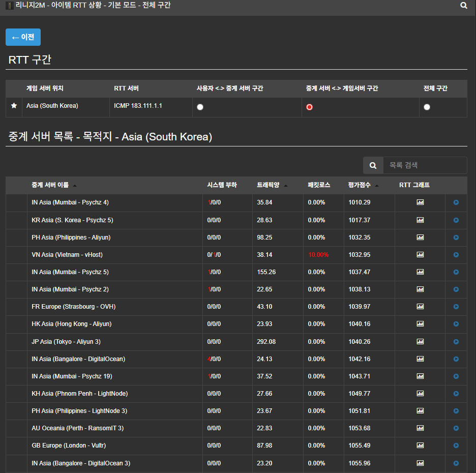Screen dimensions: 476x473
Task: Click the 시스템 부하 column header
Action: tap(222, 185)
